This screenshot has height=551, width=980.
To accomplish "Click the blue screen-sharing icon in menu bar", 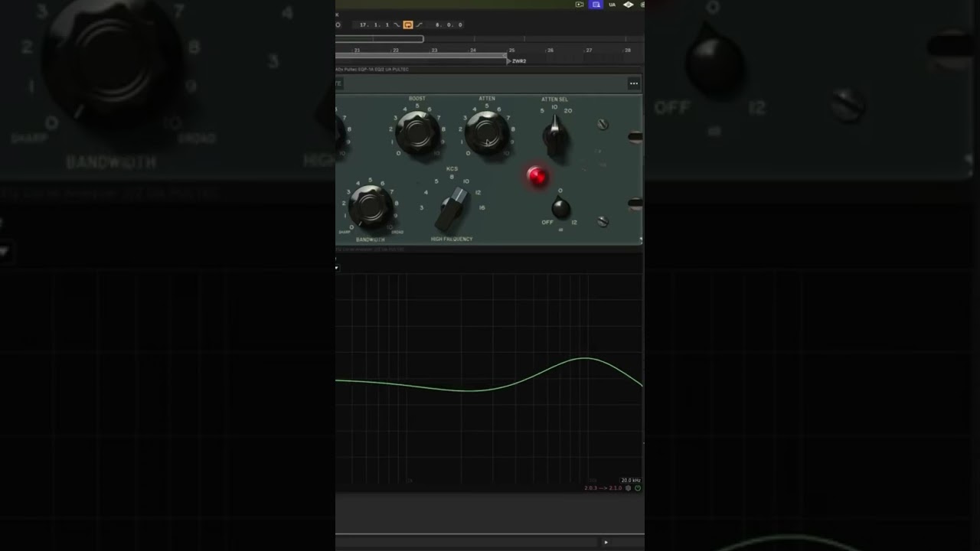I will (596, 5).
